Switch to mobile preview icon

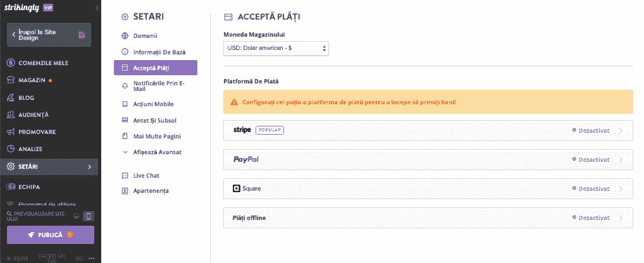click(88, 216)
